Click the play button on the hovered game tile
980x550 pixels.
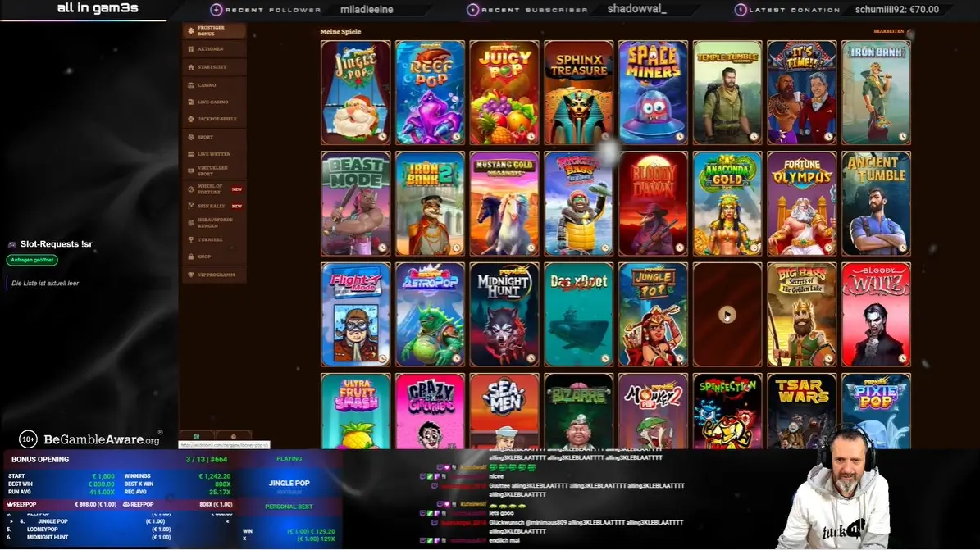727,315
